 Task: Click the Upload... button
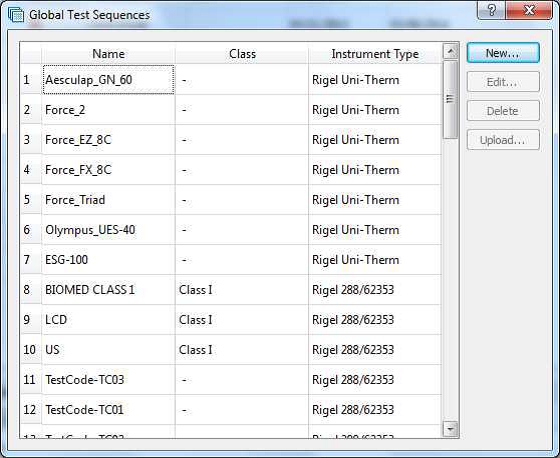pos(503,140)
